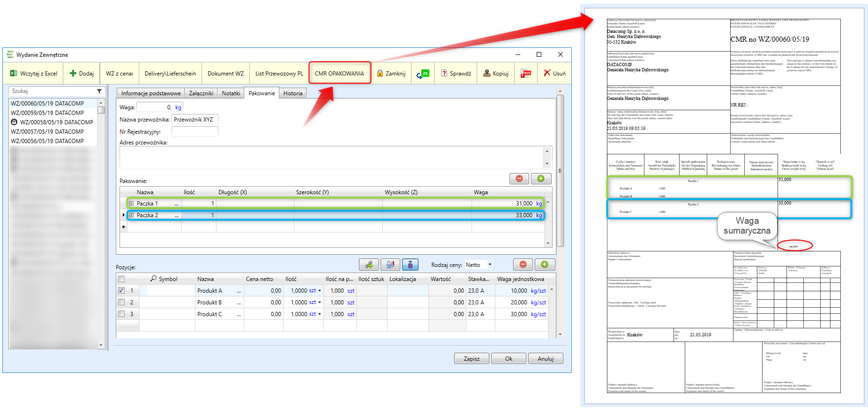Expand the Paczka 1 row

click(132, 204)
